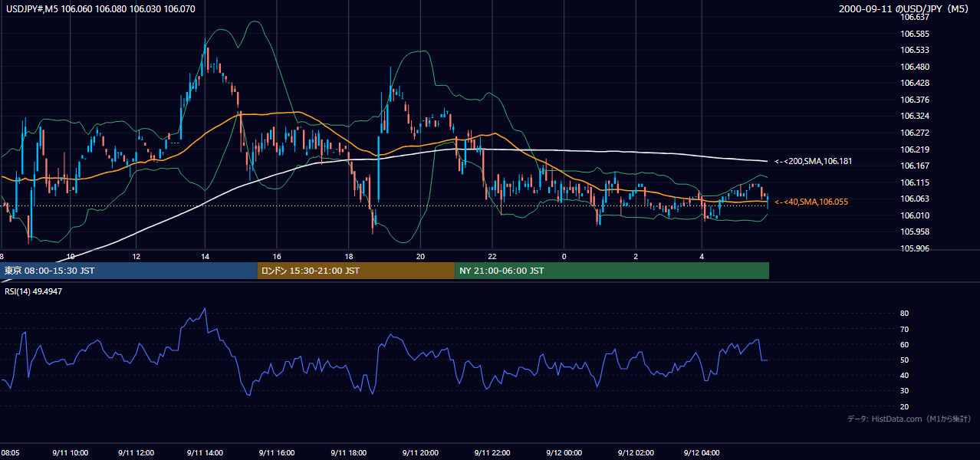980x460 pixels.
Task: Click the HistData.com data source credit
Action: click(x=909, y=419)
